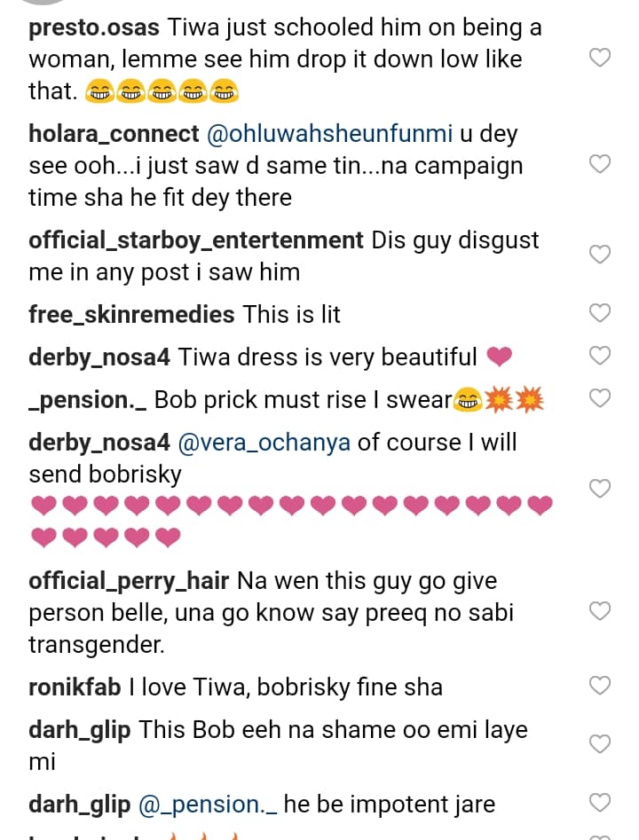The image size is (639, 840).
Task: Open the ronikfab username link
Action: pos(78,687)
